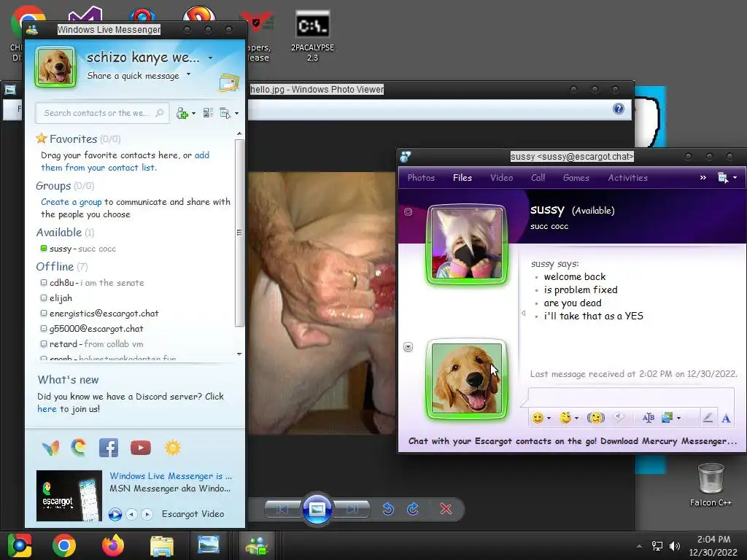Open the winks picker in chat
Image resolution: width=747 pixels, height=560 pixels.
(565, 418)
